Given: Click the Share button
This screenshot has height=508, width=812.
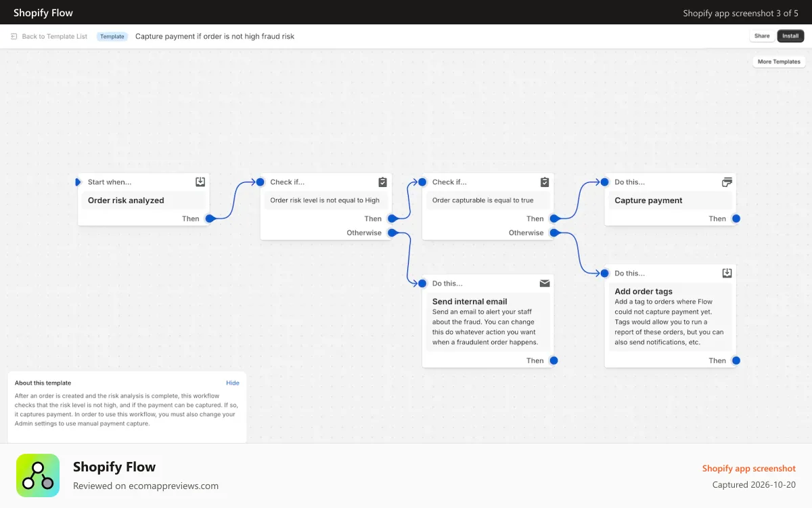Looking at the screenshot, I should pos(762,37).
